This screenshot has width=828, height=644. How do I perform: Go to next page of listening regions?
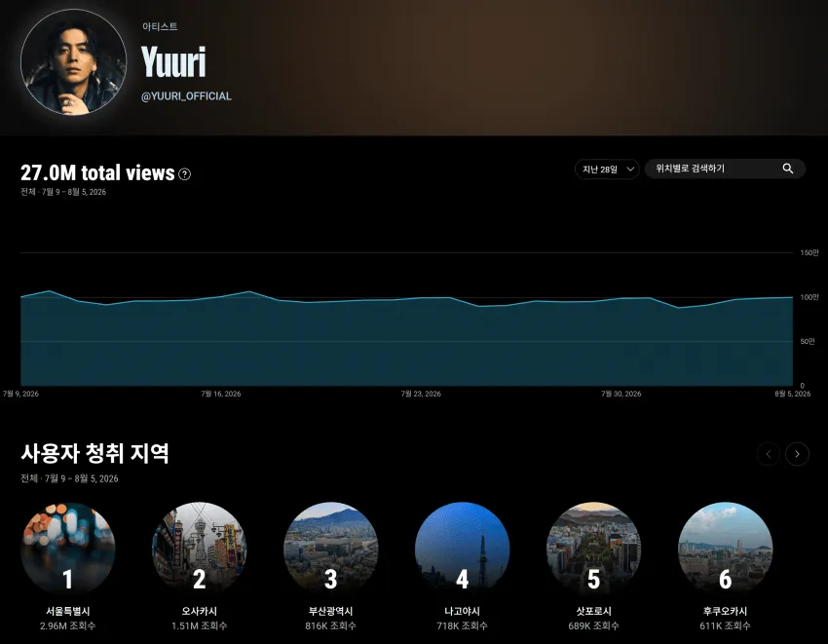pyautogui.click(x=797, y=454)
